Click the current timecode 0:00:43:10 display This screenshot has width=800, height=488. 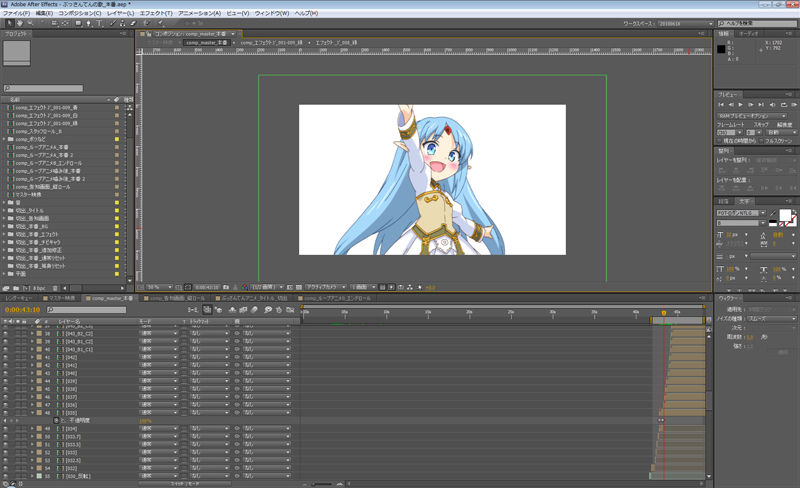22,310
